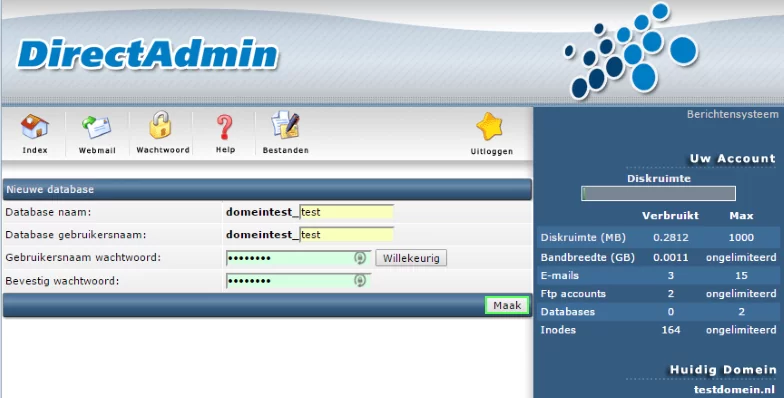Click the E-mails row in account stats
Screen dimensions: 784x398
(x=658, y=276)
